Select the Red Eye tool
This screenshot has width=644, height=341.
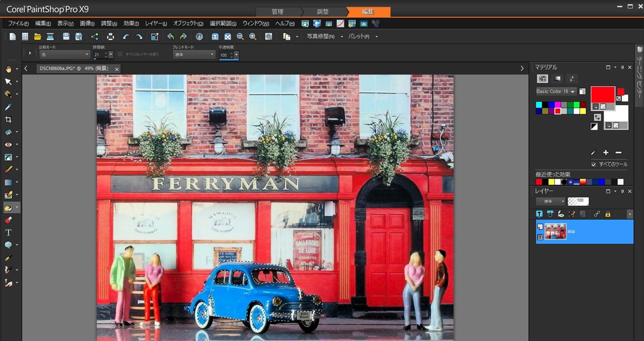(9, 145)
